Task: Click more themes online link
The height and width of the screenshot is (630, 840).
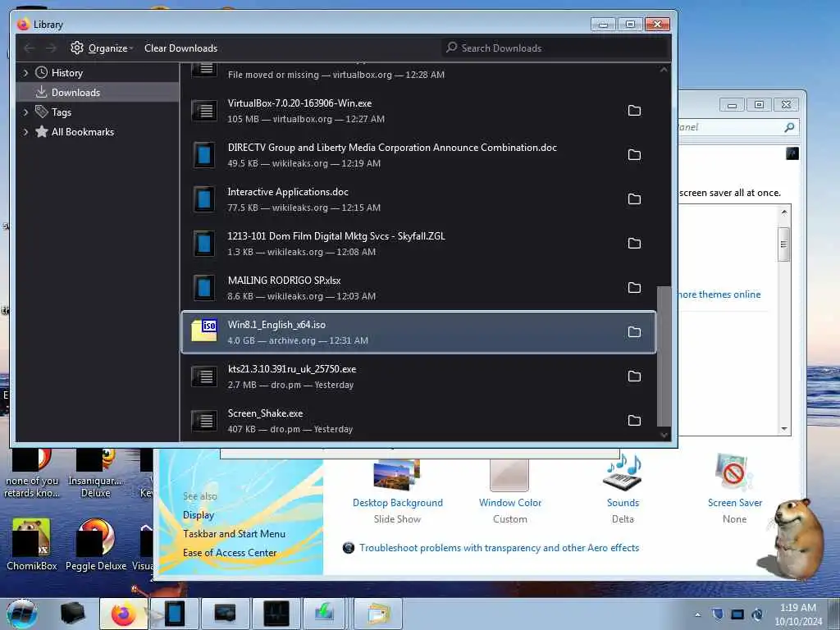Action: tap(719, 294)
